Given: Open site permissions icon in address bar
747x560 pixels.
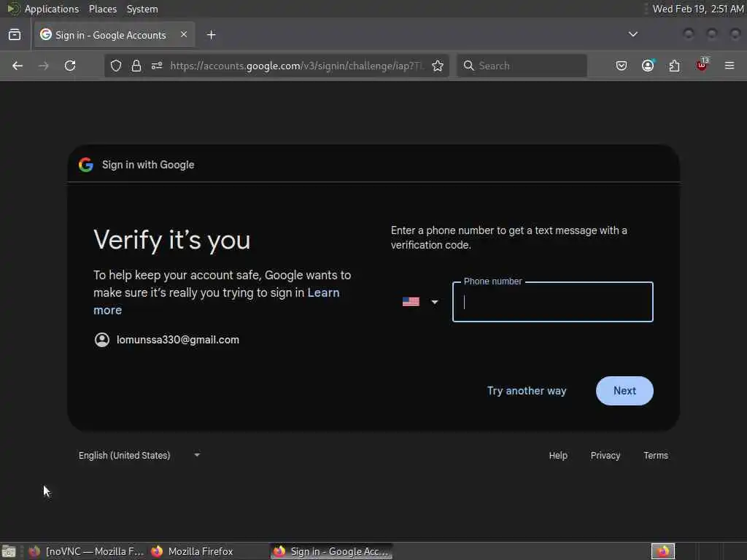Looking at the screenshot, I should pos(157,66).
